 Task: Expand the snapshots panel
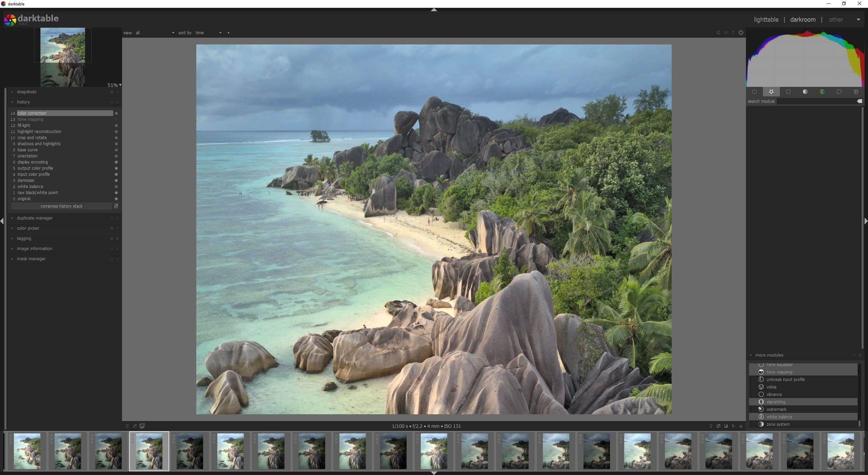26,92
